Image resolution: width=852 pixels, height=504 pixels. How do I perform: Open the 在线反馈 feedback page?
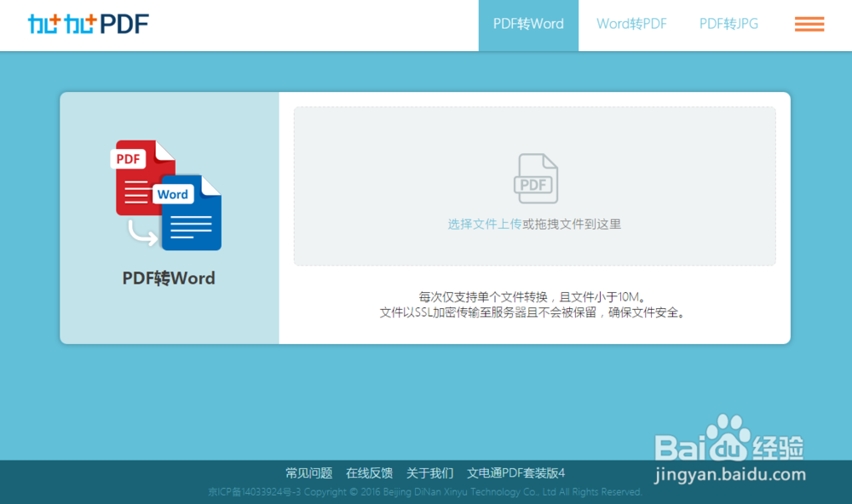point(369,472)
